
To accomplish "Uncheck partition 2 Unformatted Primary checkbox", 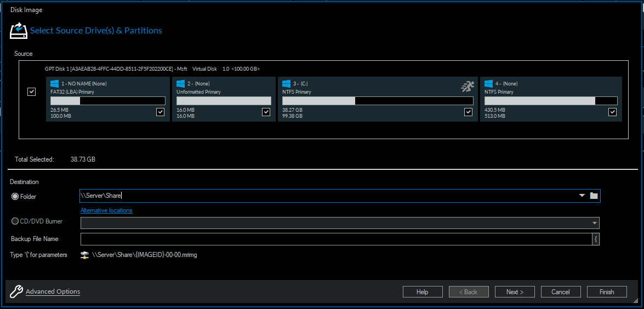I will [x=266, y=112].
